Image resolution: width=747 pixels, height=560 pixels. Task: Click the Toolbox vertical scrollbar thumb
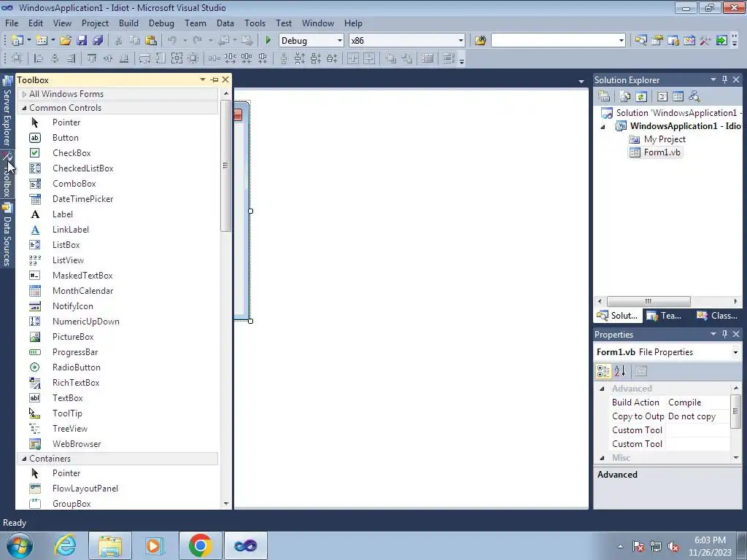coord(225,166)
